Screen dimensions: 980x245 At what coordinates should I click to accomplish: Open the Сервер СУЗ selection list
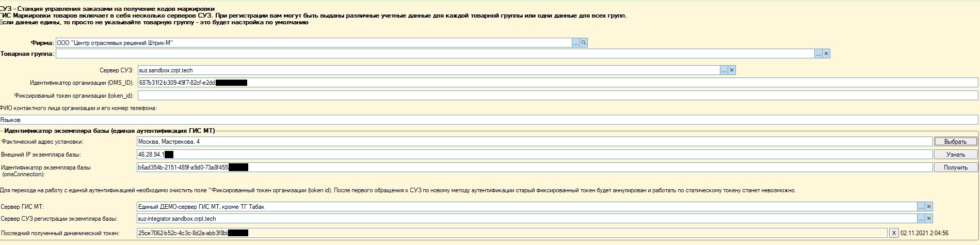(724, 70)
